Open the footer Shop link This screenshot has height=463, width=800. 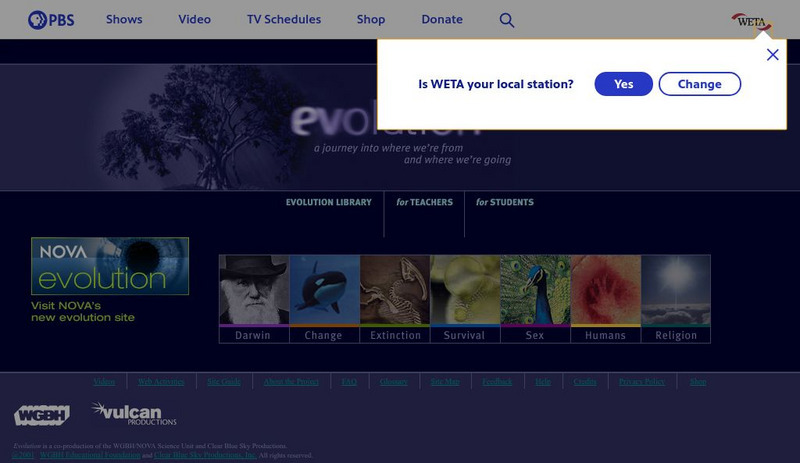[698, 381]
